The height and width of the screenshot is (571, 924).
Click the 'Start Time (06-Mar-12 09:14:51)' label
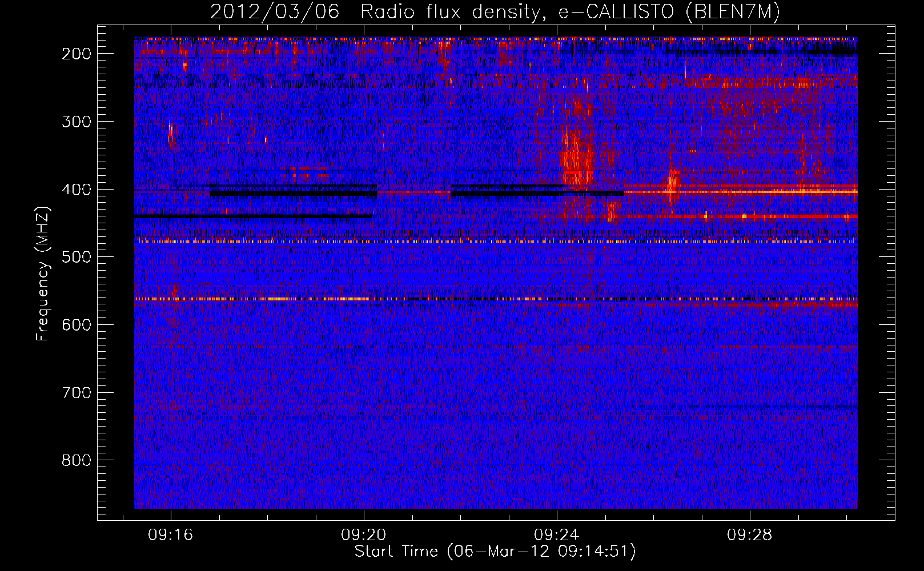[495, 552]
